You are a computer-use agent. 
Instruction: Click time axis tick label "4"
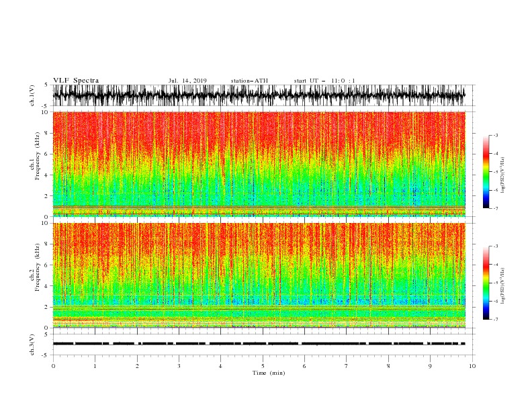tap(220, 366)
